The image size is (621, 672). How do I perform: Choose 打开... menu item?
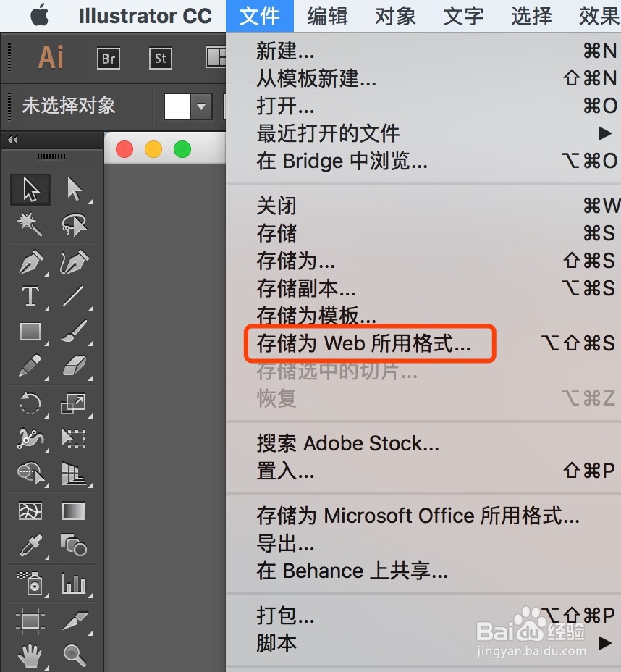(x=423, y=106)
